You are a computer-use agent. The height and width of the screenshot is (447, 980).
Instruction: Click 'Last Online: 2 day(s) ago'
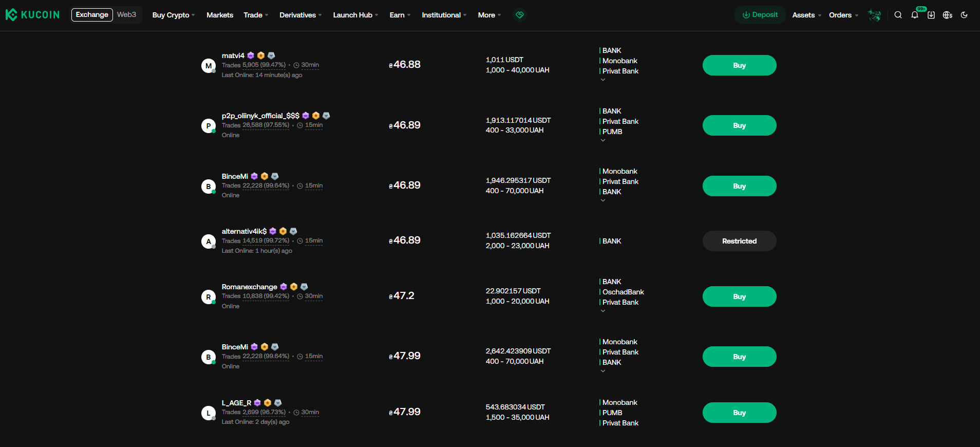(x=255, y=422)
